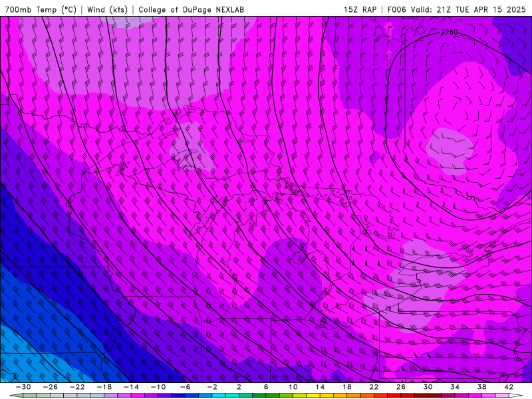Click the positive 22 color bar label
Screen dimensions: 532x399
(x=374, y=387)
